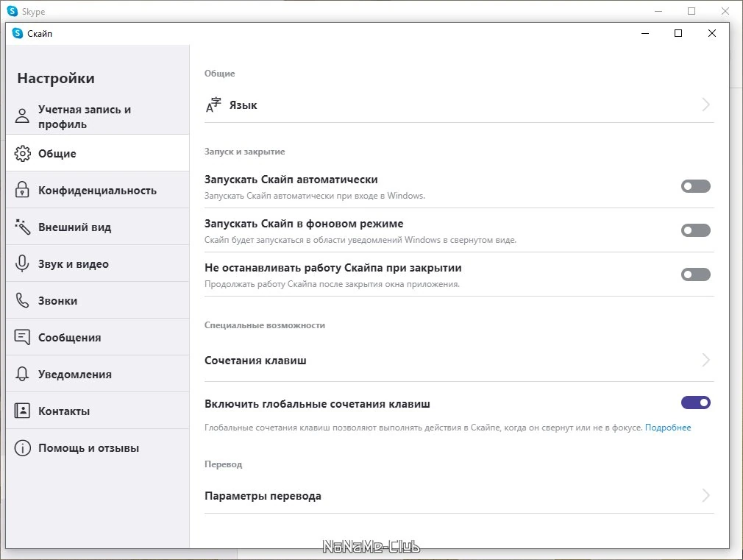The width and height of the screenshot is (743, 560).
Task: Click the Параметры перевода row label
Action: point(263,496)
